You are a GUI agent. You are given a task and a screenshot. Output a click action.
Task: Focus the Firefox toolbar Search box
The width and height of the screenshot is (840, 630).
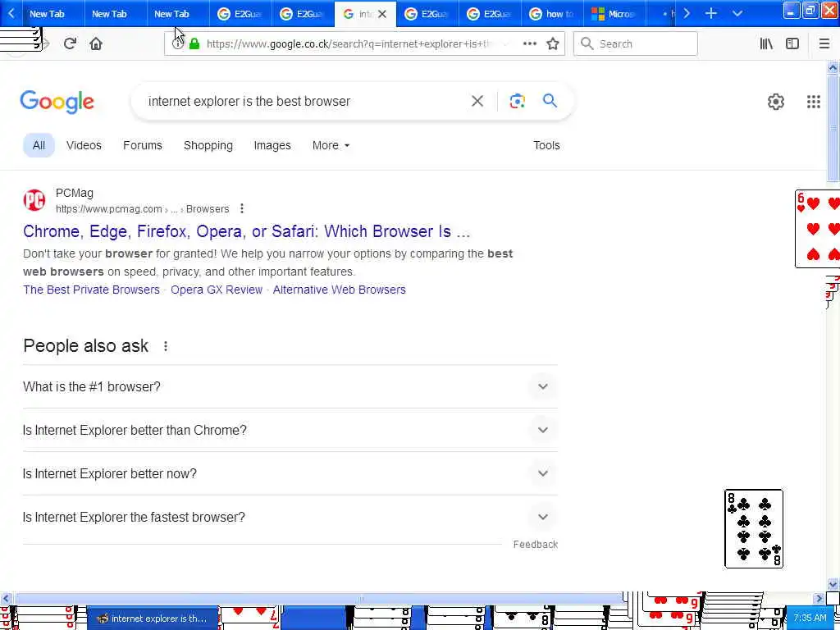coord(636,44)
